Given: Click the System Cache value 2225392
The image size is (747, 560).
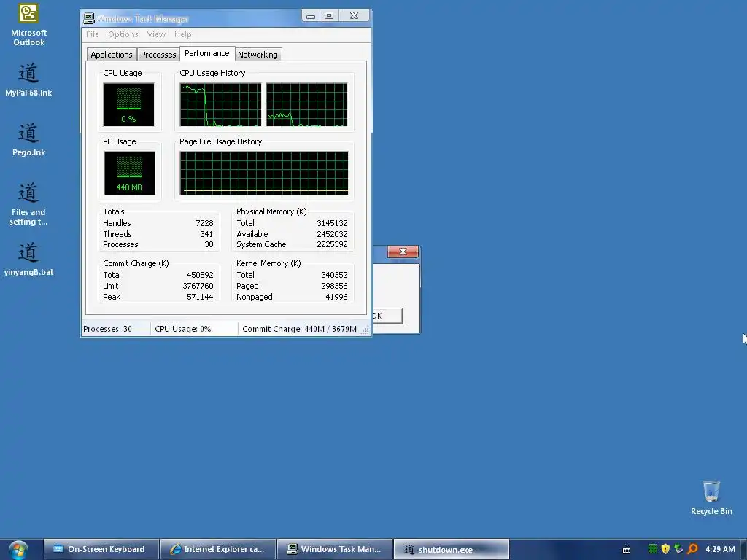Looking at the screenshot, I should 332,245.
